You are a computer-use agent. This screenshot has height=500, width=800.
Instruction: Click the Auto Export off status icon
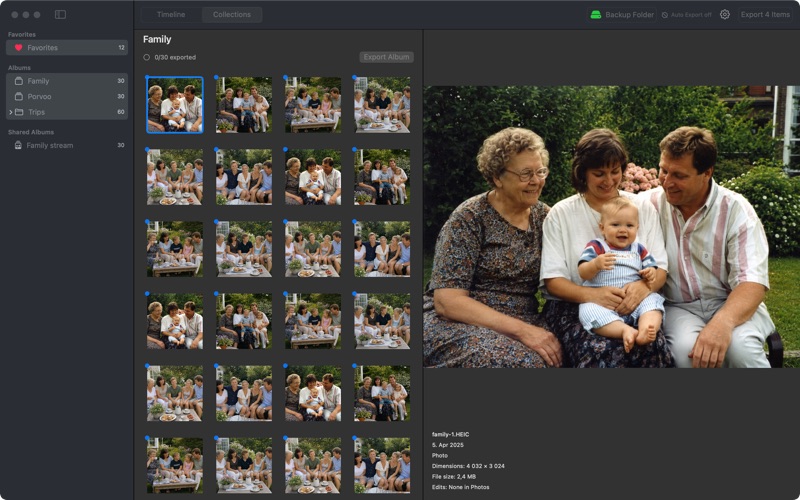pyautogui.click(x=665, y=15)
